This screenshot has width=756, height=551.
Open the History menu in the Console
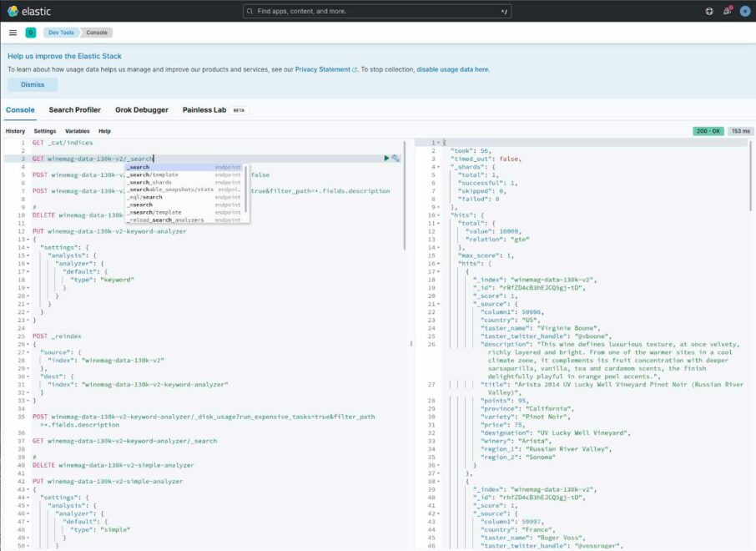[x=15, y=130]
